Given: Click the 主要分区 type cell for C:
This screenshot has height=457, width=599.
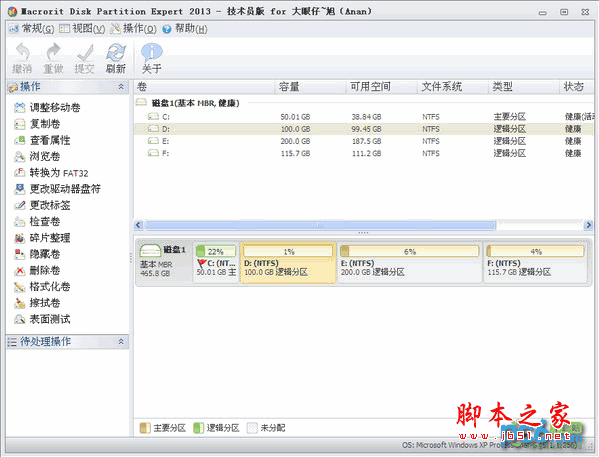Looking at the screenshot, I should coord(510,117).
